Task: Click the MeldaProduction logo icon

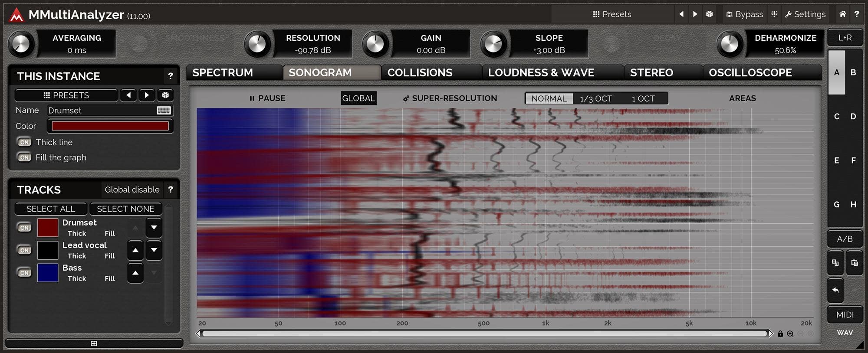Action: click(16, 15)
